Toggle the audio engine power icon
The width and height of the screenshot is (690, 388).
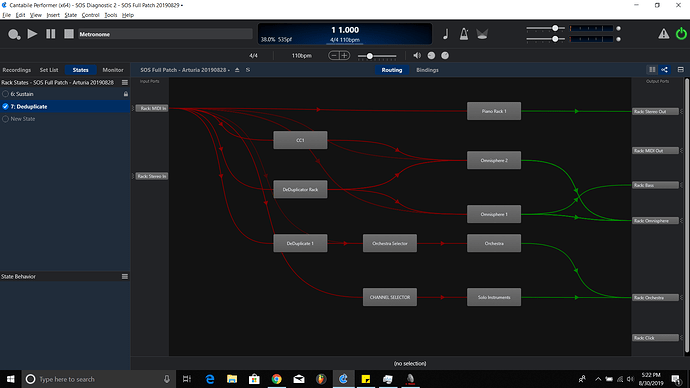point(681,34)
